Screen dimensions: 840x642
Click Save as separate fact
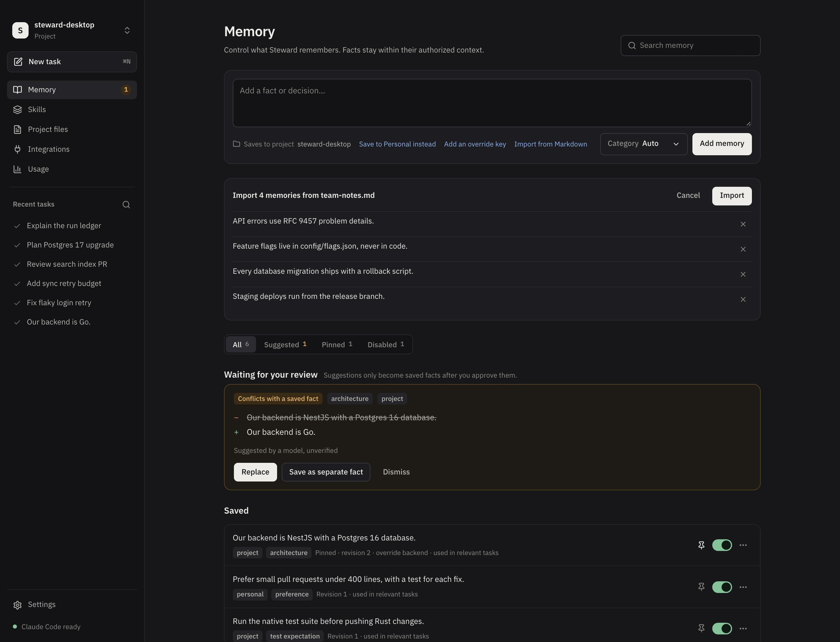click(326, 472)
